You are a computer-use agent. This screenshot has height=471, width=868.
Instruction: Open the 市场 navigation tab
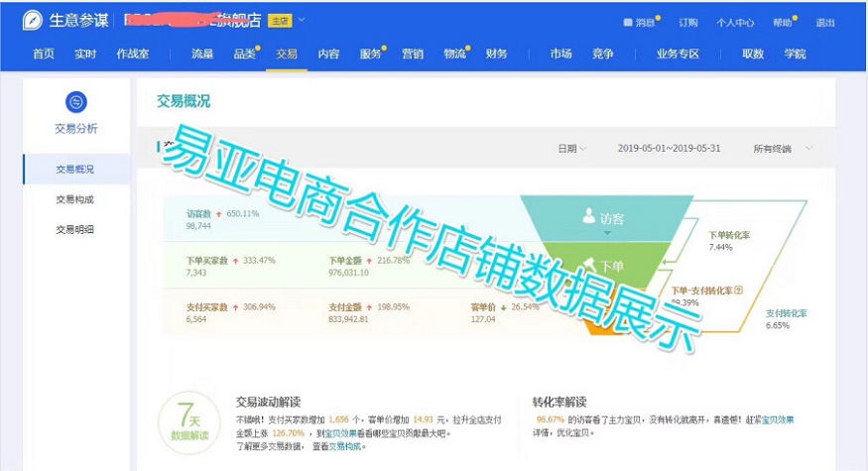click(561, 55)
